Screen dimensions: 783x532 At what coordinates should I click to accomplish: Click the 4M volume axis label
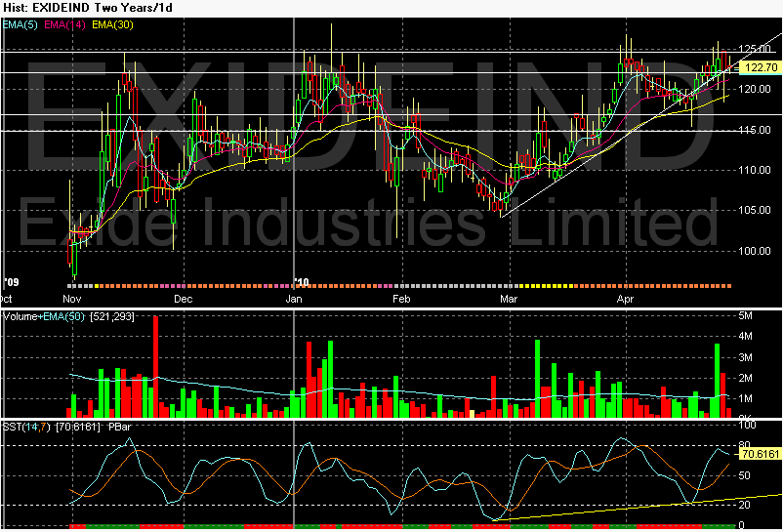[x=745, y=337]
